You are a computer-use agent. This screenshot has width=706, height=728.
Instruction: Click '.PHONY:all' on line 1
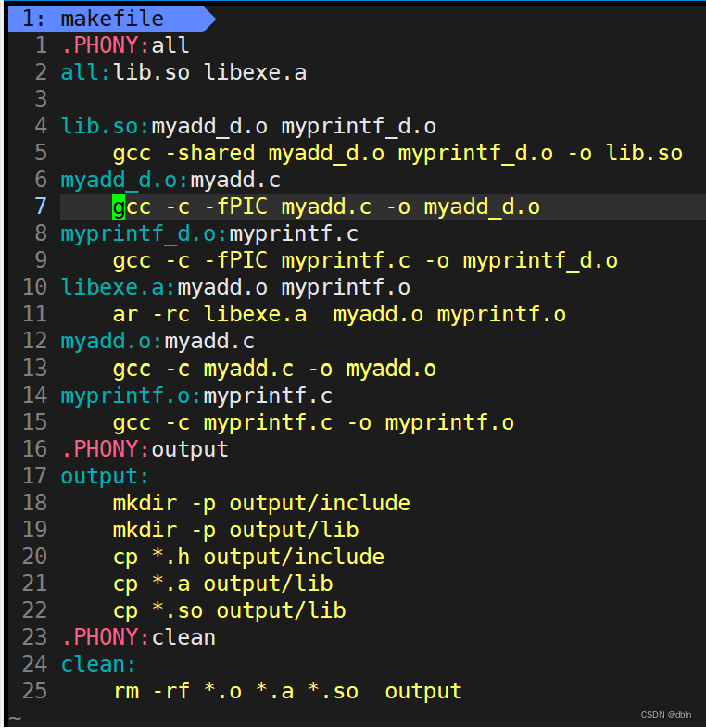125,45
